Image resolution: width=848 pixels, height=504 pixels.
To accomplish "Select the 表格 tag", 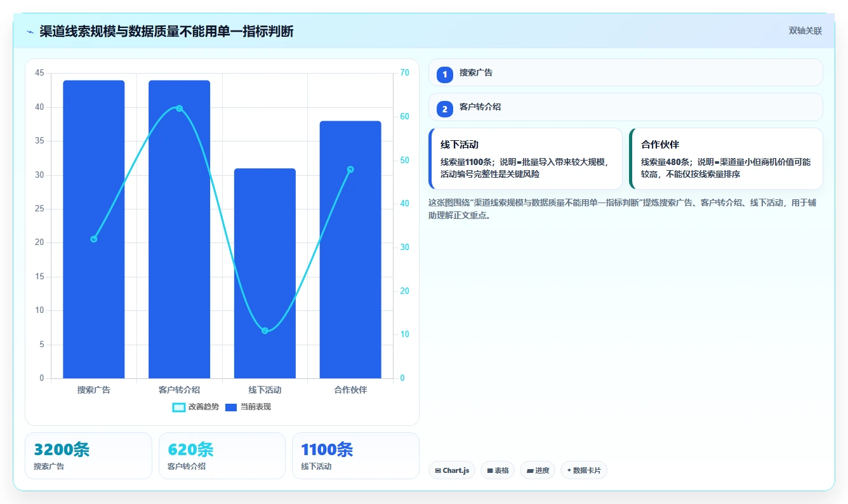I will [498, 470].
